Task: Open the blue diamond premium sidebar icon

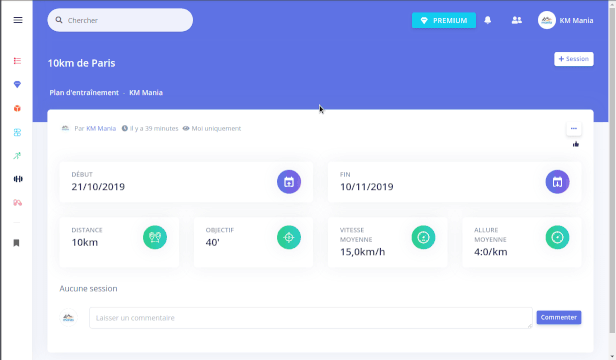Action: point(17,84)
